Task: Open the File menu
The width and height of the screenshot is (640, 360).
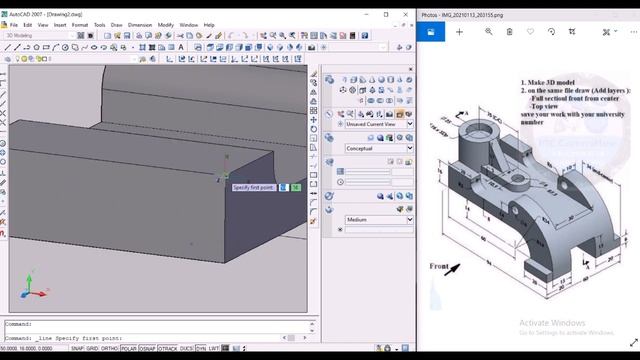Action: (13, 25)
